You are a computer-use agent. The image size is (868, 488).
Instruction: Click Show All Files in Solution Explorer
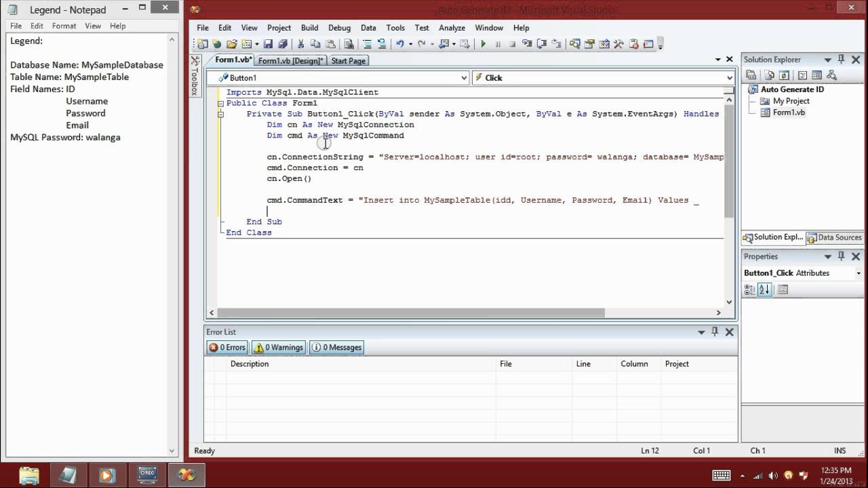pyautogui.click(x=770, y=75)
